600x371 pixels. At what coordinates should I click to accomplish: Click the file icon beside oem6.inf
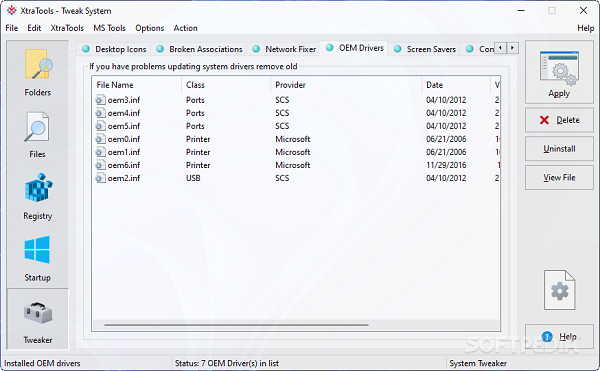100,165
